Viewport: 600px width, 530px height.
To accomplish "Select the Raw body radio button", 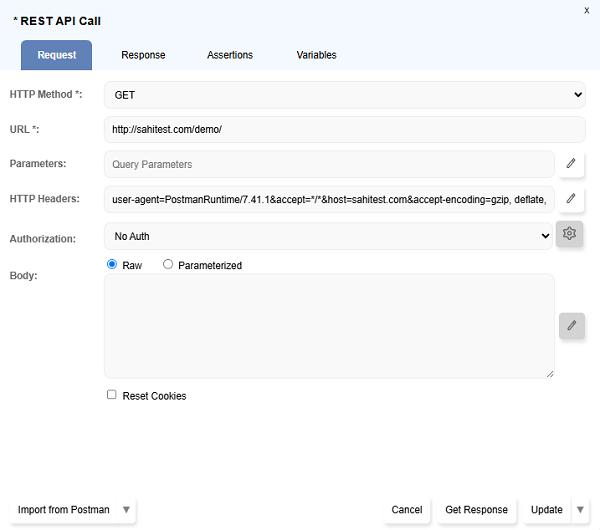I will [x=112, y=265].
